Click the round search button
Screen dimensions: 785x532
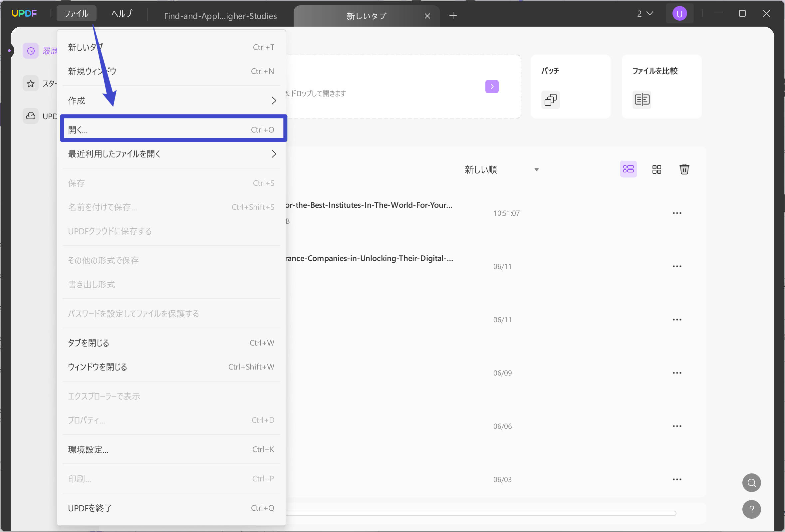[751, 483]
